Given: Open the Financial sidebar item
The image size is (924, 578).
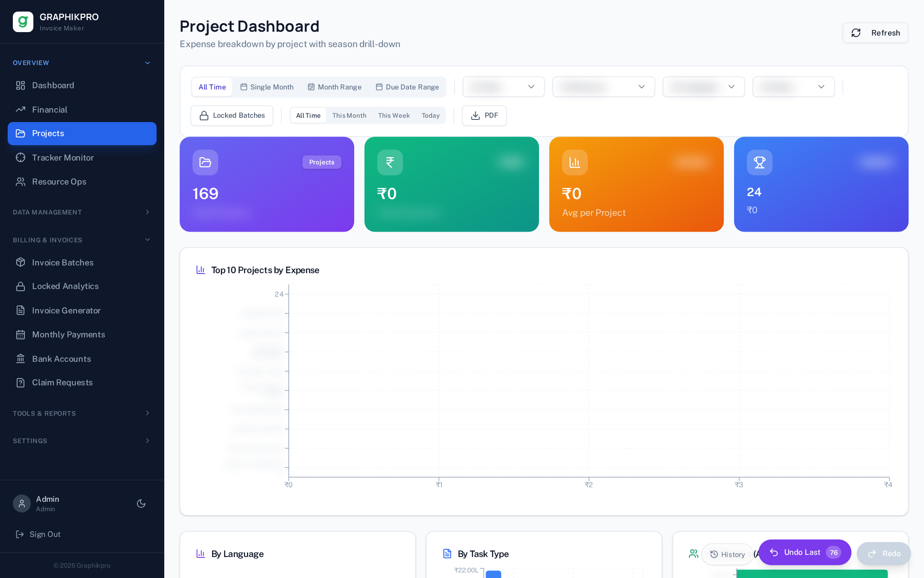Looking at the screenshot, I should coord(82,110).
